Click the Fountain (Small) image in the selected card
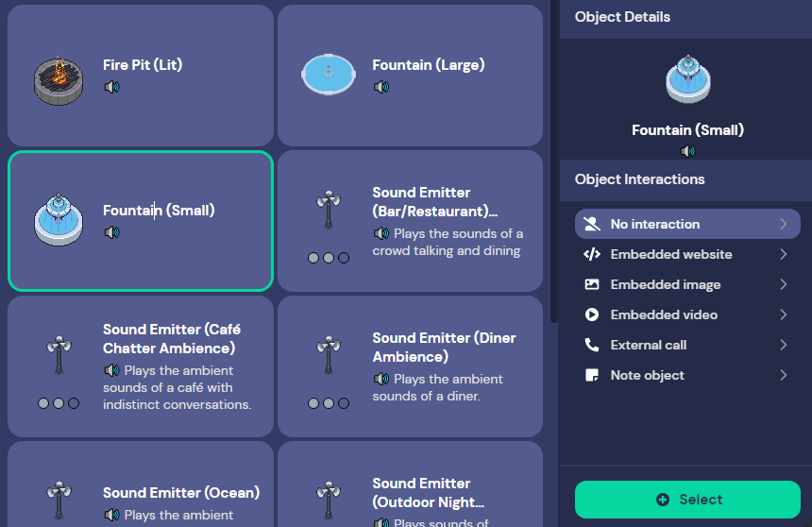The height and width of the screenshot is (527, 812). 59,220
